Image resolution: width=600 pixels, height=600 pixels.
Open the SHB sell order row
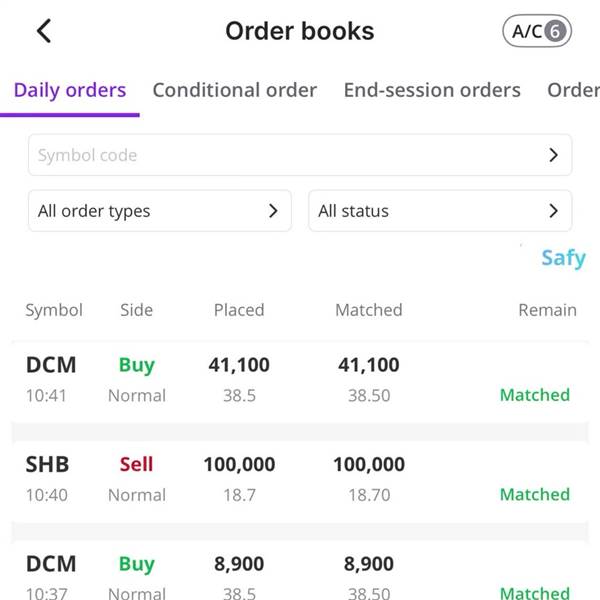pos(300,480)
